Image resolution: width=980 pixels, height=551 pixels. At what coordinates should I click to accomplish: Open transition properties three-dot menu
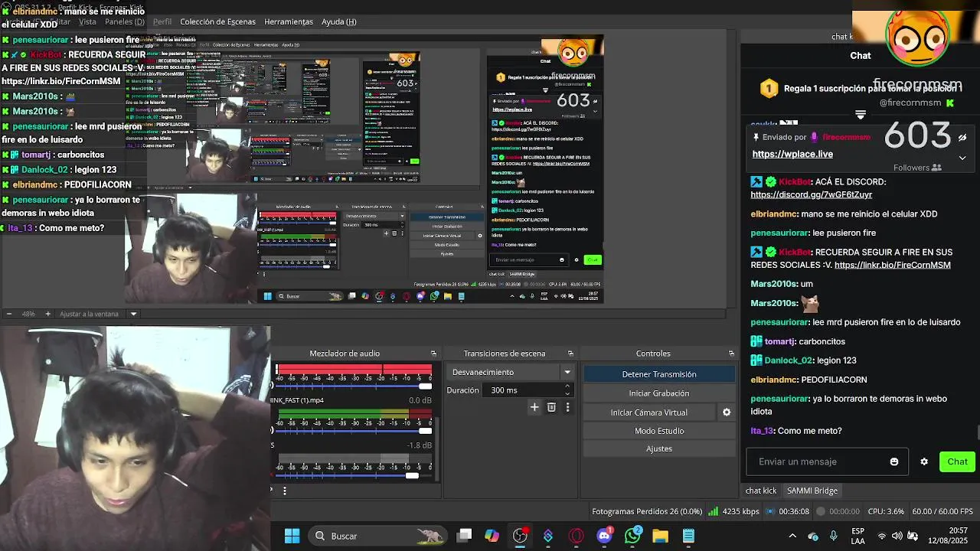(567, 407)
